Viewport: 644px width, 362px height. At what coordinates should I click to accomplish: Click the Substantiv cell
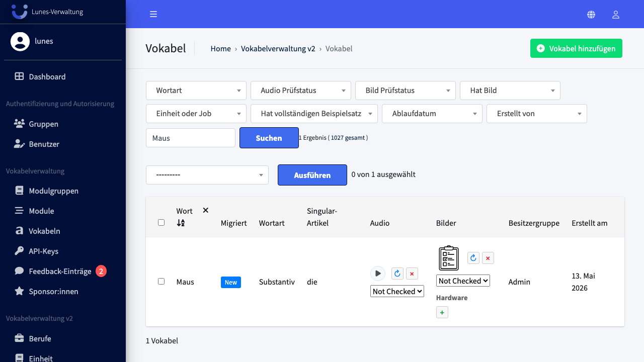pyautogui.click(x=277, y=282)
